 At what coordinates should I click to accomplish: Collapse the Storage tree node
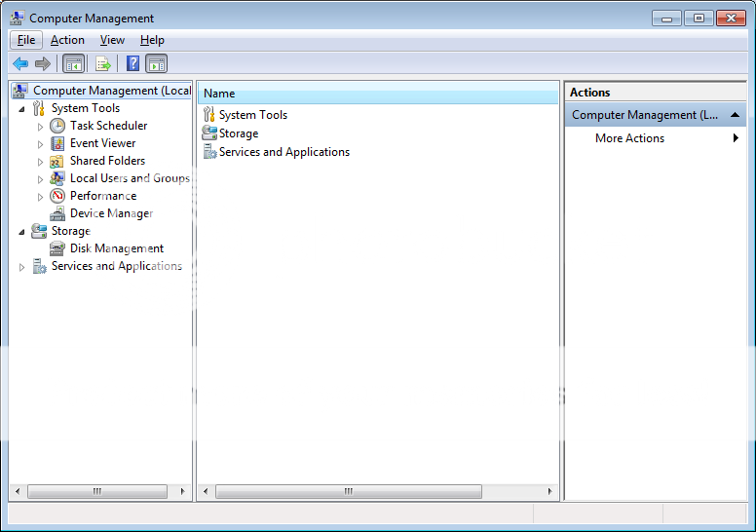[21, 232]
